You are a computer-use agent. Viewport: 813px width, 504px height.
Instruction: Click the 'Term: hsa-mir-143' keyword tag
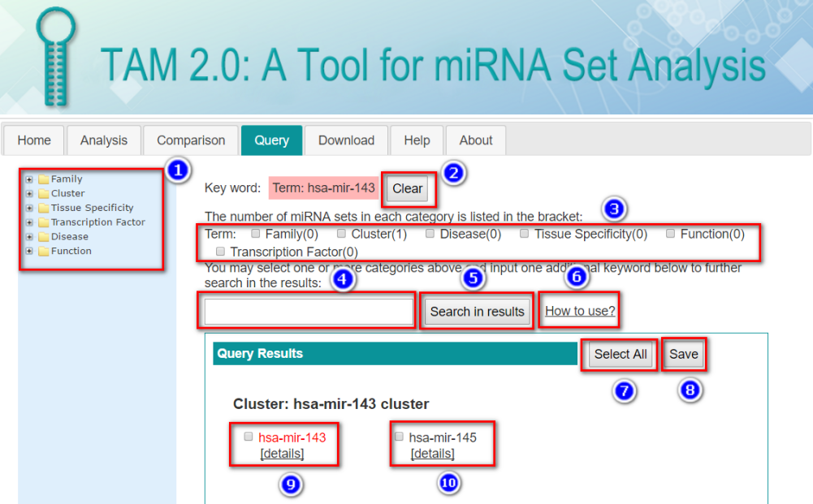tap(323, 188)
